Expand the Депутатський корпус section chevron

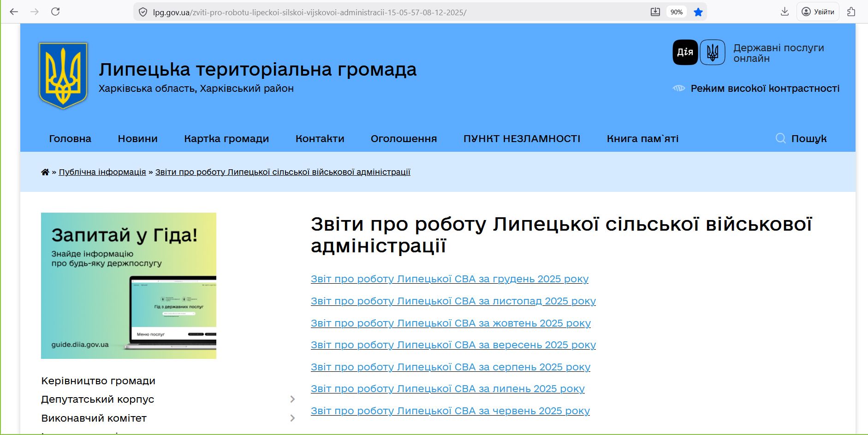293,399
